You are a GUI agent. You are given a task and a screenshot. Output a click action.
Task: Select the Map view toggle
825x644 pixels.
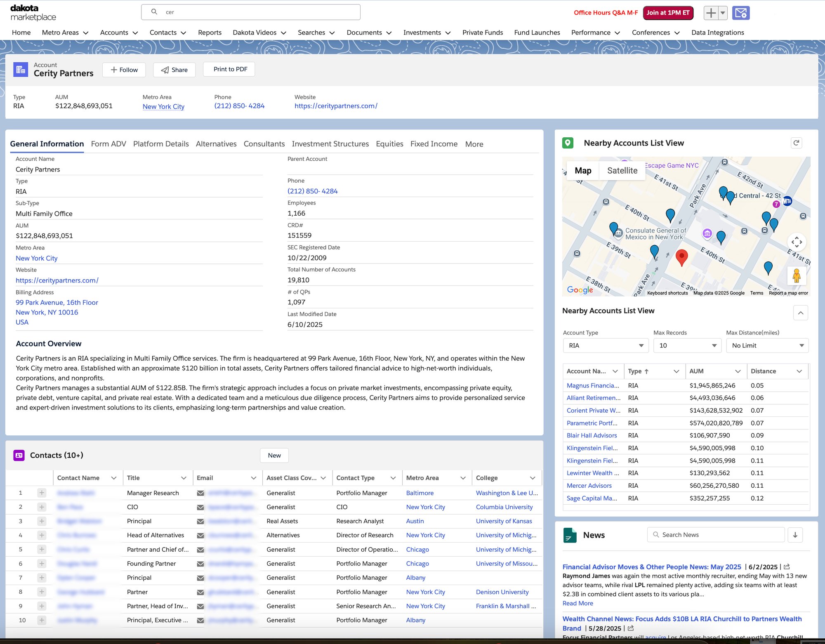click(x=583, y=171)
